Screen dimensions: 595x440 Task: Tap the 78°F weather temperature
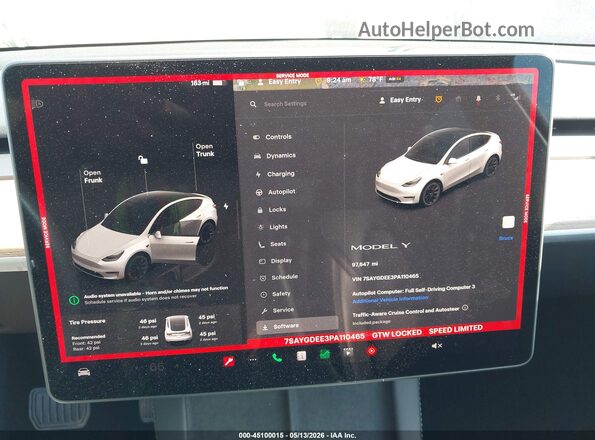click(x=375, y=79)
